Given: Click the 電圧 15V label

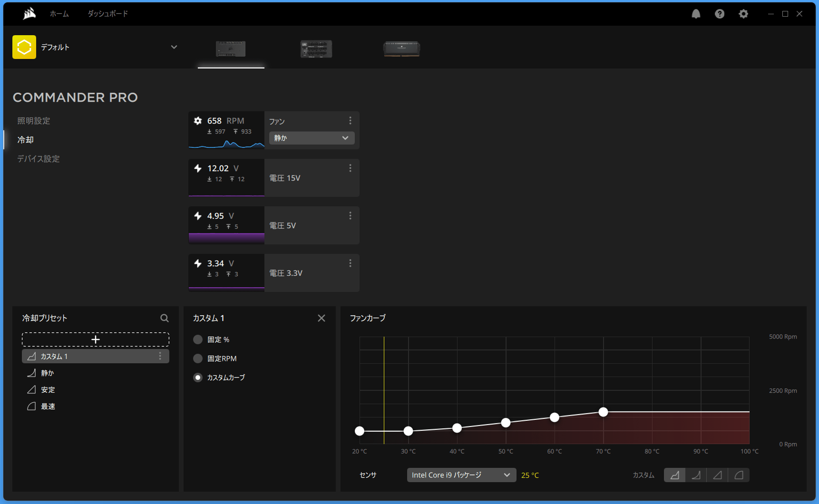Looking at the screenshot, I should (x=285, y=178).
